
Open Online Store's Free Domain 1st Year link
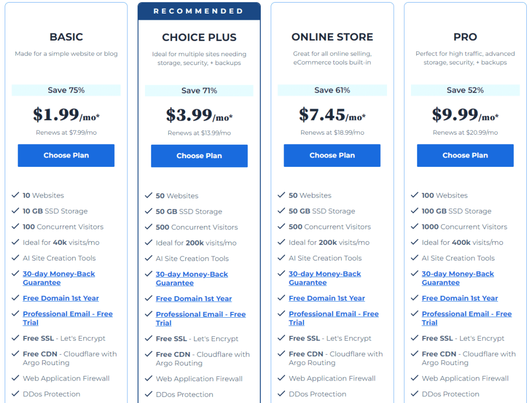point(327,298)
